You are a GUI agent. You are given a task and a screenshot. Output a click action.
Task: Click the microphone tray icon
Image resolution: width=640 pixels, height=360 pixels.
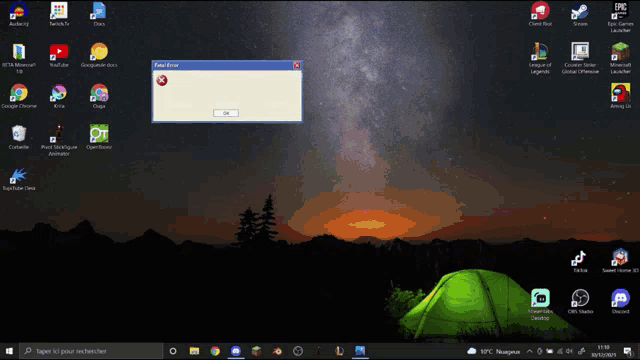tap(539, 351)
